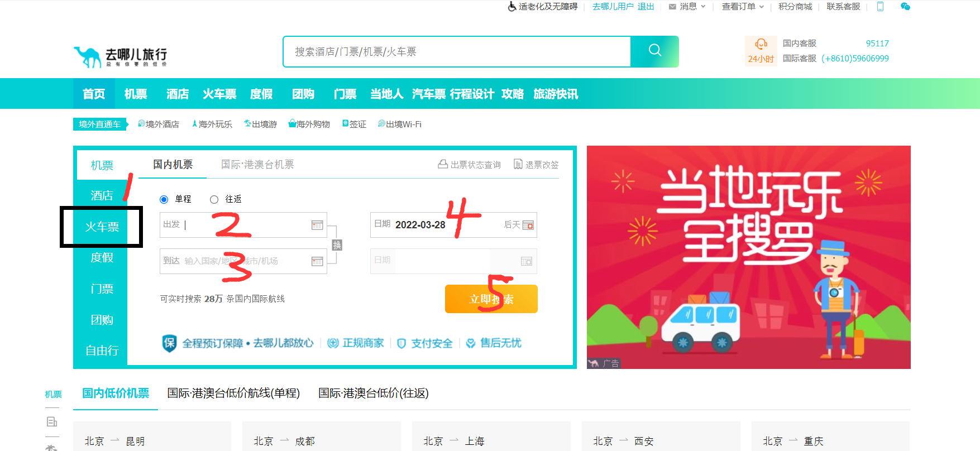Screen dimensions: 980x451
Task: Open 境外酒店 overseas hotels link
Action: click(x=159, y=124)
